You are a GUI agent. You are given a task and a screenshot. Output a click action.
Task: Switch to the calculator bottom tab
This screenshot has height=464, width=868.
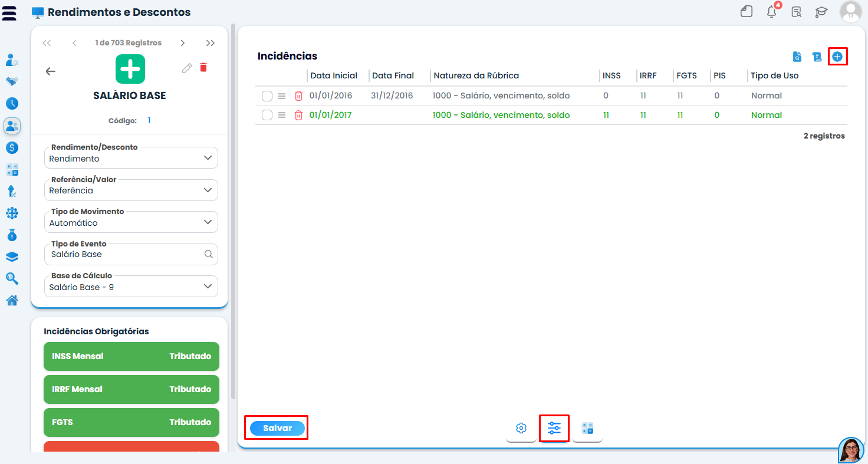click(x=587, y=429)
